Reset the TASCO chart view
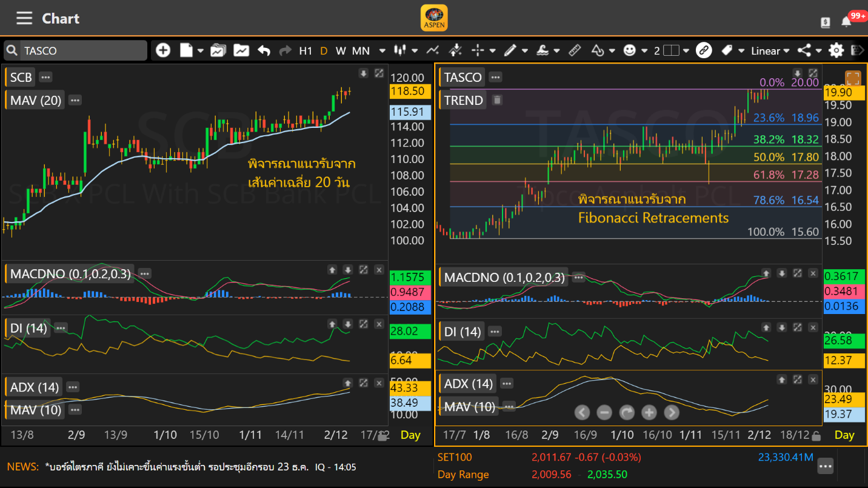 (627, 413)
